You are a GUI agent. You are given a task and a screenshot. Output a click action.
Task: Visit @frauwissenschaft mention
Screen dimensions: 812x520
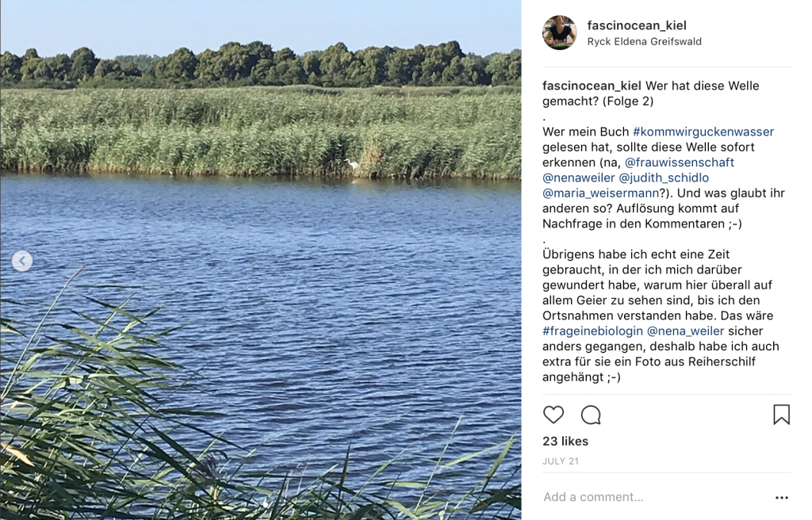[679, 162]
